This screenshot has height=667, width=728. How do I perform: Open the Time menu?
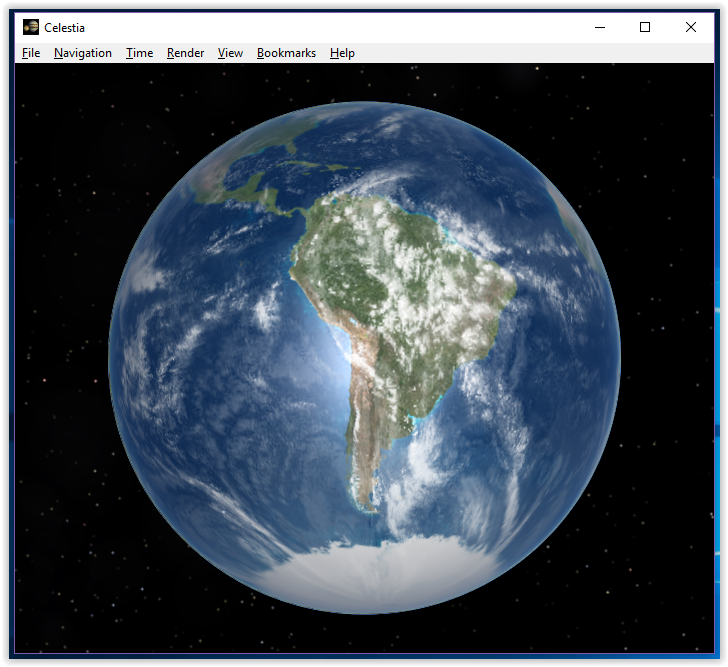[x=139, y=53]
